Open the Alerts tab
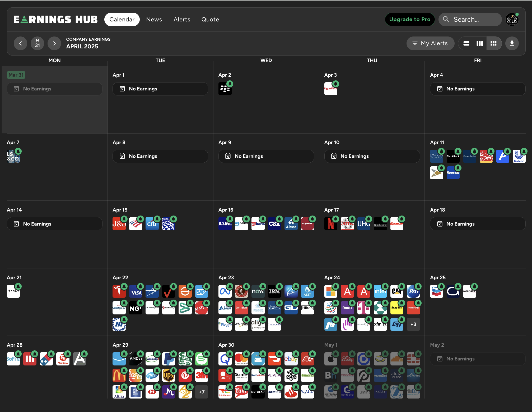The width and height of the screenshot is (532, 412). point(182,19)
